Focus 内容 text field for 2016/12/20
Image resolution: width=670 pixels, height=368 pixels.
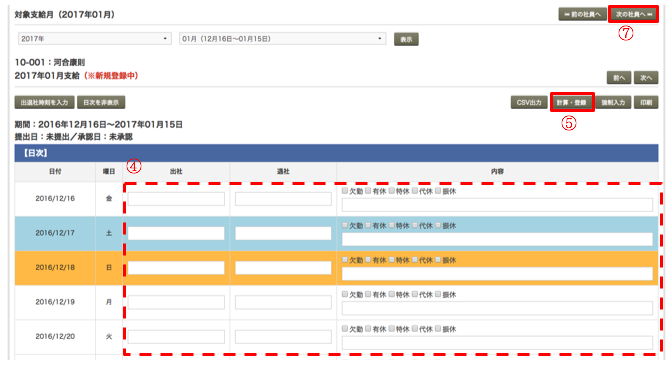[x=497, y=343]
